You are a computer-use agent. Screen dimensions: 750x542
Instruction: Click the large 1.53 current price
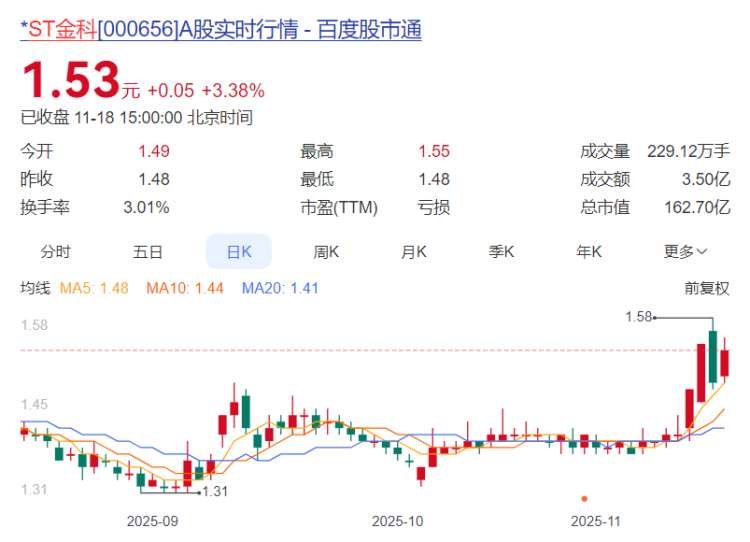[x=71, y=79]
